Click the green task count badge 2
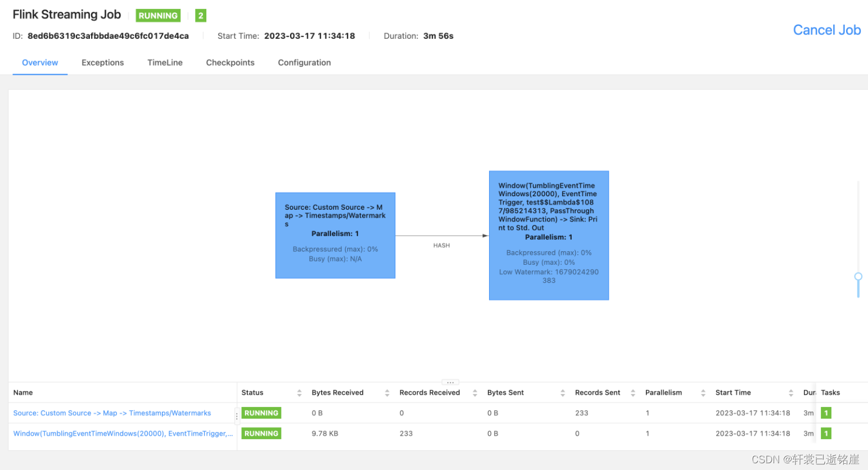 [x=201, y=16]
